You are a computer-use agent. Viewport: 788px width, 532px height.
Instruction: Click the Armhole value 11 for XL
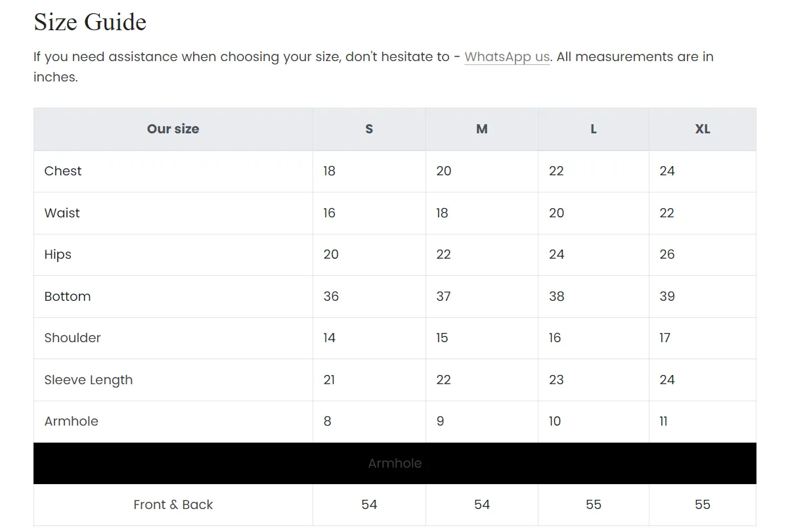tap(663, 422)
